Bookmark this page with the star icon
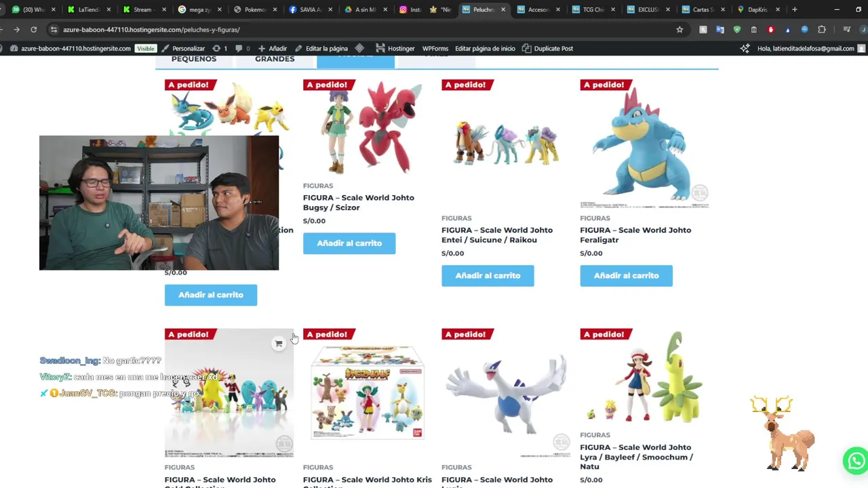 [x=679, y=30]
